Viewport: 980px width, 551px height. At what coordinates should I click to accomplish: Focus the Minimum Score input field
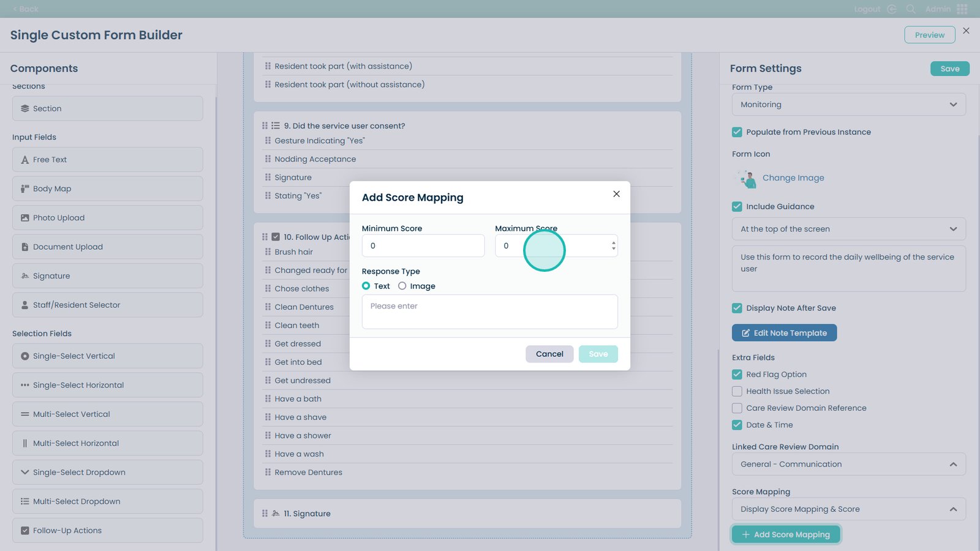coord(423,246)
